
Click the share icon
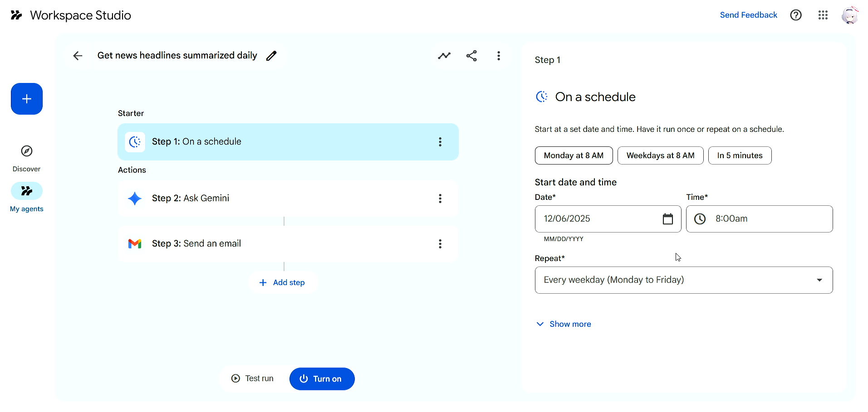471,56
